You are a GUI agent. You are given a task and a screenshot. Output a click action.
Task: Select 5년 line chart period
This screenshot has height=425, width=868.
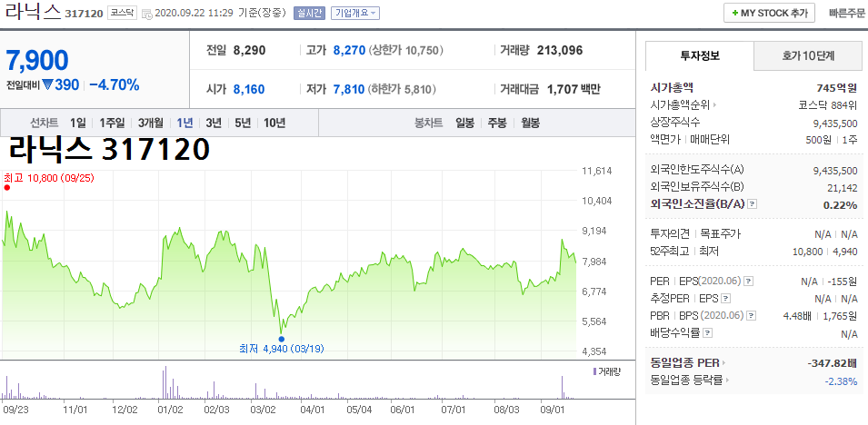coord(243,123)
